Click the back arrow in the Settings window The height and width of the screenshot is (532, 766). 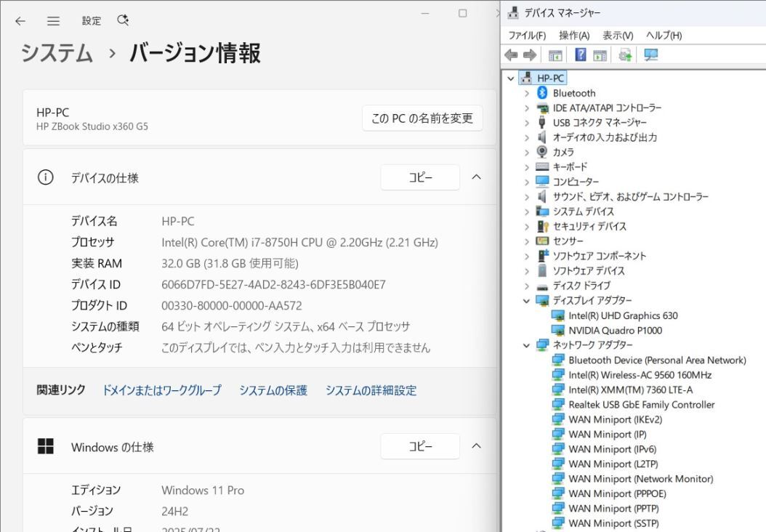click(20, 20)
